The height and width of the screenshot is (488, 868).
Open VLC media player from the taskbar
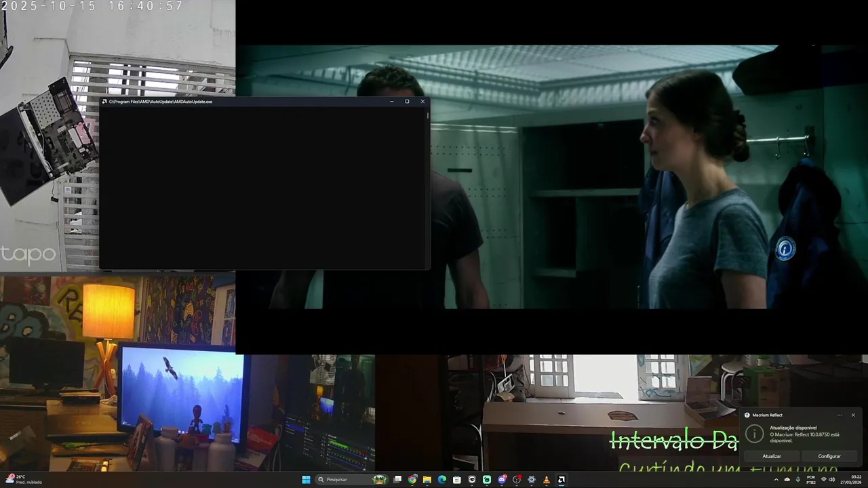[547, 480]
